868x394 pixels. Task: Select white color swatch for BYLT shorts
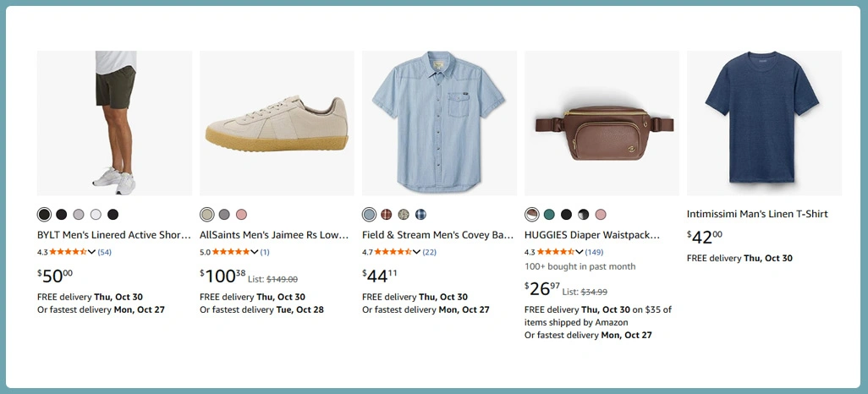[96, 215]
